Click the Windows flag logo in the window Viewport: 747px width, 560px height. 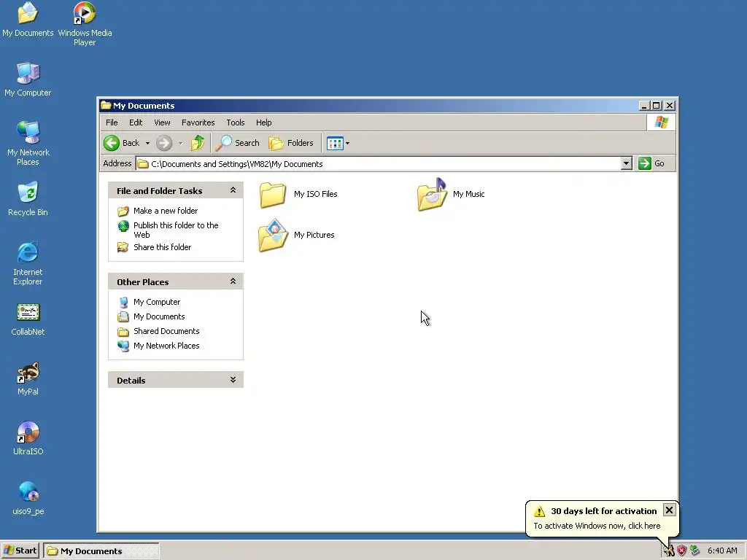tap(661, 122)
